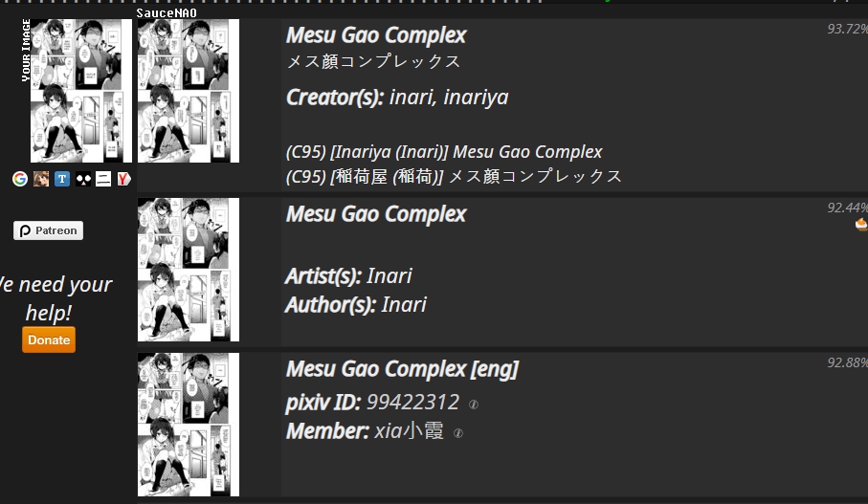This screenshot has width=868, height=504.
Task: Click the info icon beside Member name
Action: coord(458,433)
